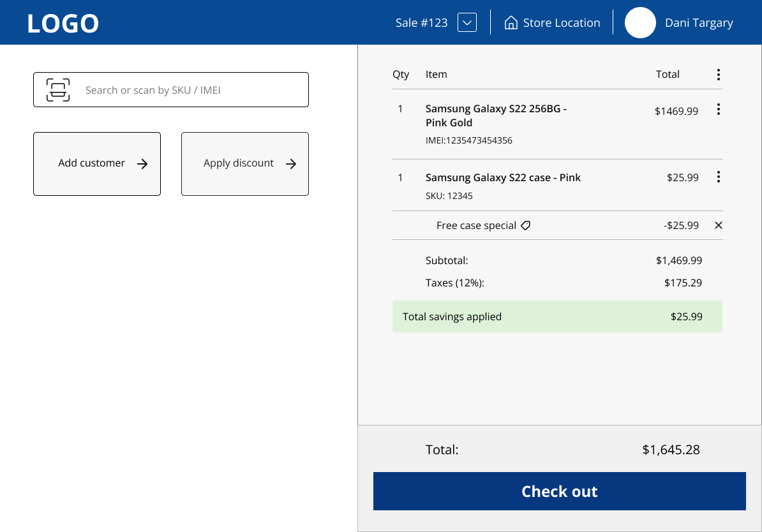Click the Total column header

[668, 75]
